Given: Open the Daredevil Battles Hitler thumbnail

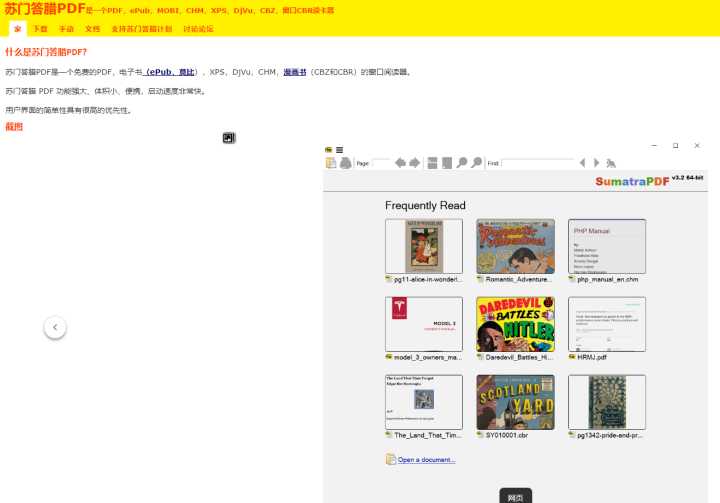Looking at the screenshot, I should tap(515, 324).
